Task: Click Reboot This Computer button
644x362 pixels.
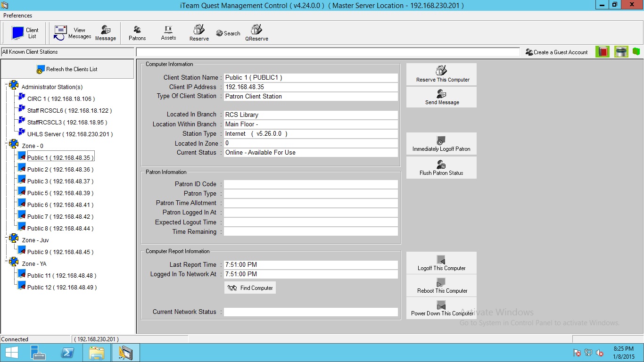Action: click(x=441, y=286)
